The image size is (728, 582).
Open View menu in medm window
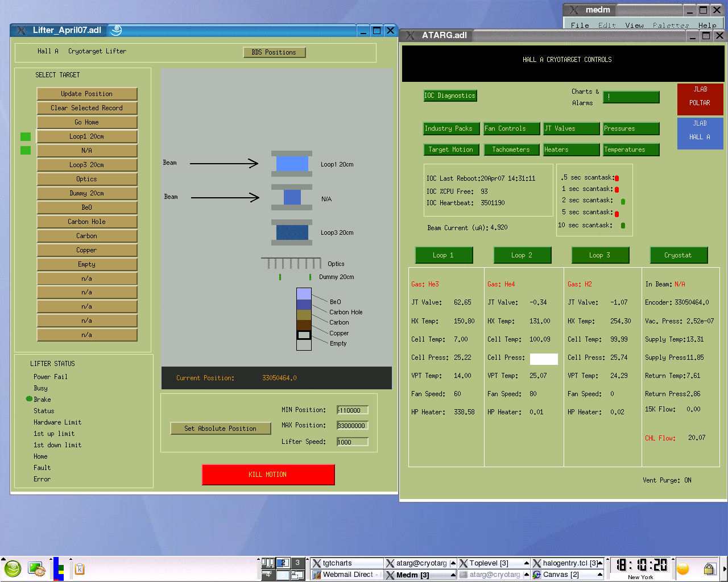pos(634,26)
